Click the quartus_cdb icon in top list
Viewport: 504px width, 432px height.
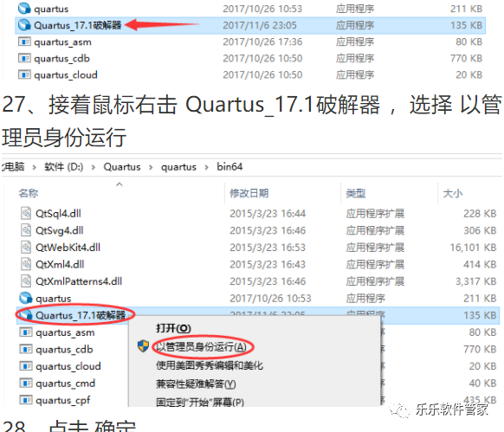[24, 58]
